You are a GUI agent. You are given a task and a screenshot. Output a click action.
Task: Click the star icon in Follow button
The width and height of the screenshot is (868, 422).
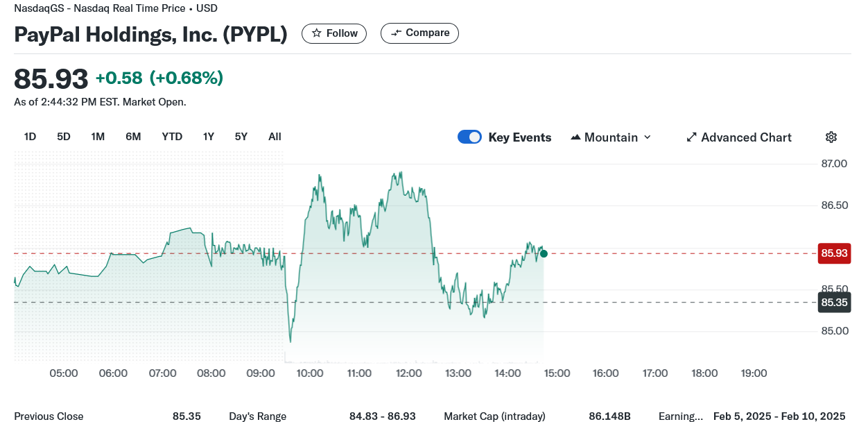(x=317, y=33)
